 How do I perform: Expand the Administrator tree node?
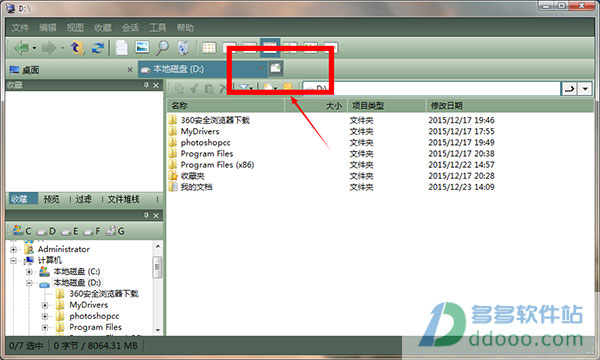(13, 249)
